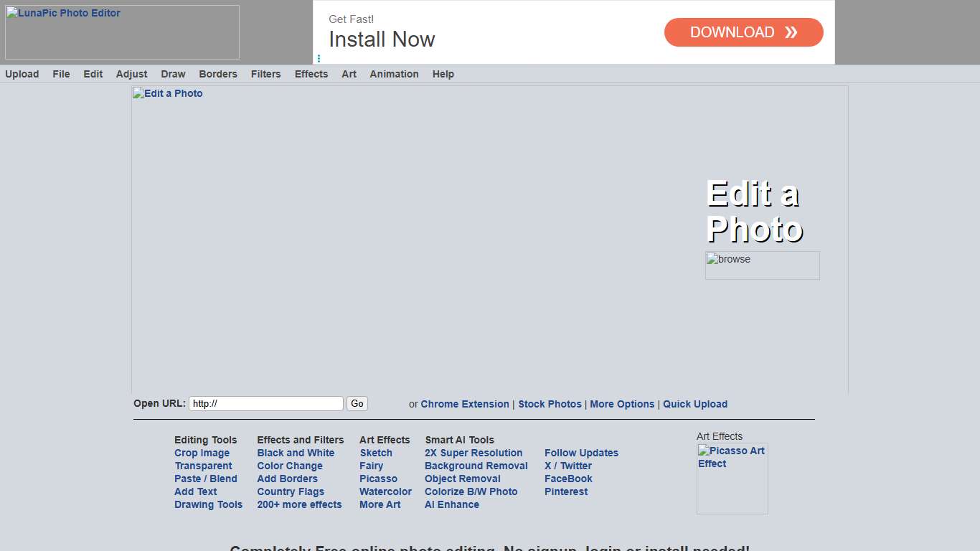Viewport: 980px width, 551px height.
Task: Open the Crop Image tool link
Action: point(202,453)
